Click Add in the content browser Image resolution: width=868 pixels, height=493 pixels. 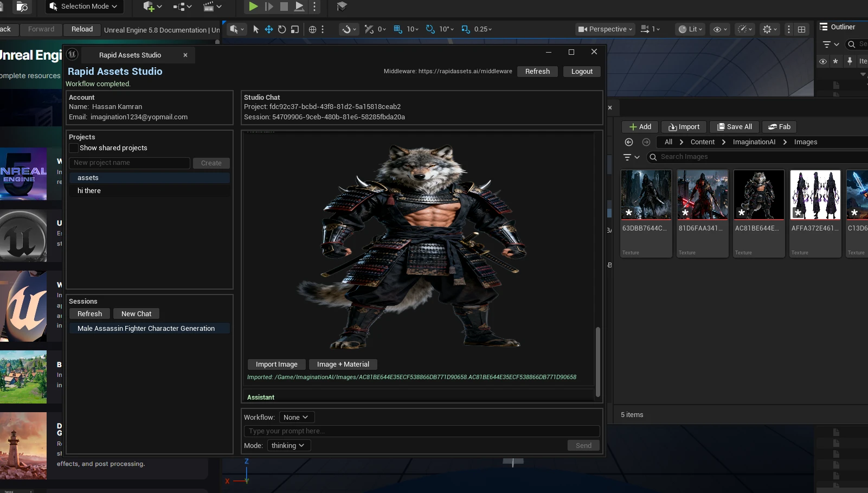click(x=640, y=127)
